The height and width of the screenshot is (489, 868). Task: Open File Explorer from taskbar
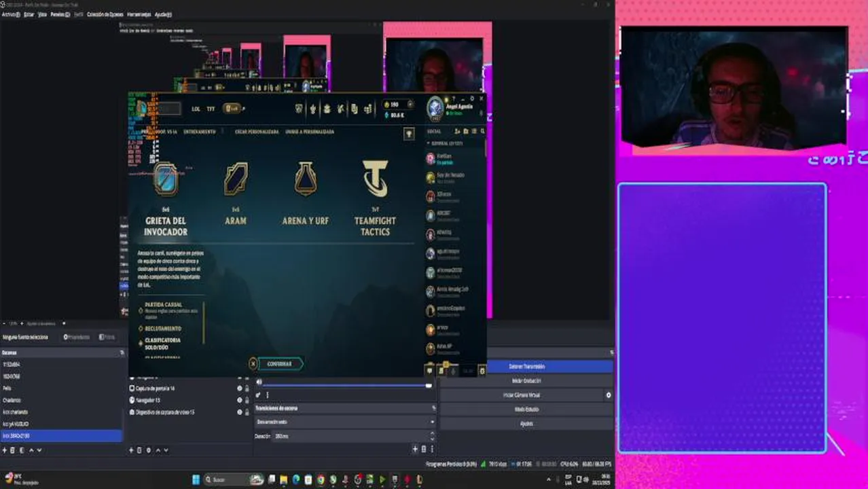point(284,479)
